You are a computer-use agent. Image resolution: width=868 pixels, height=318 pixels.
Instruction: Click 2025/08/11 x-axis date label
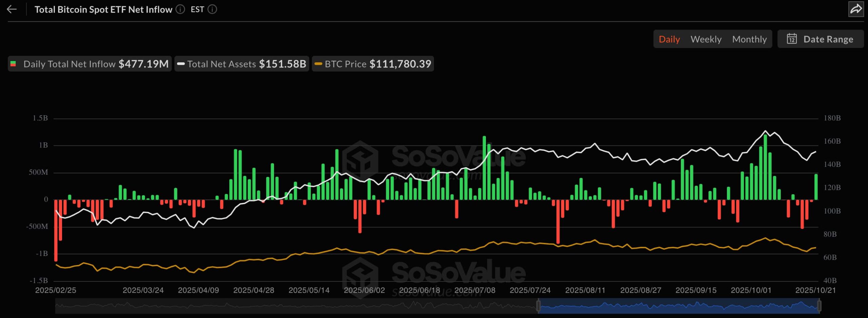(x=585, y=290)
